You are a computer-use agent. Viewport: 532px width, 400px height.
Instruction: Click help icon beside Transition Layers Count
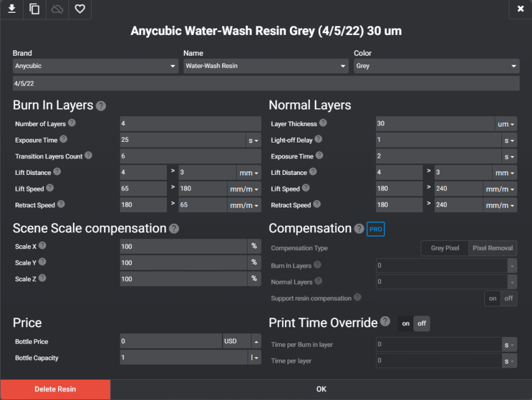coord(88,155)
